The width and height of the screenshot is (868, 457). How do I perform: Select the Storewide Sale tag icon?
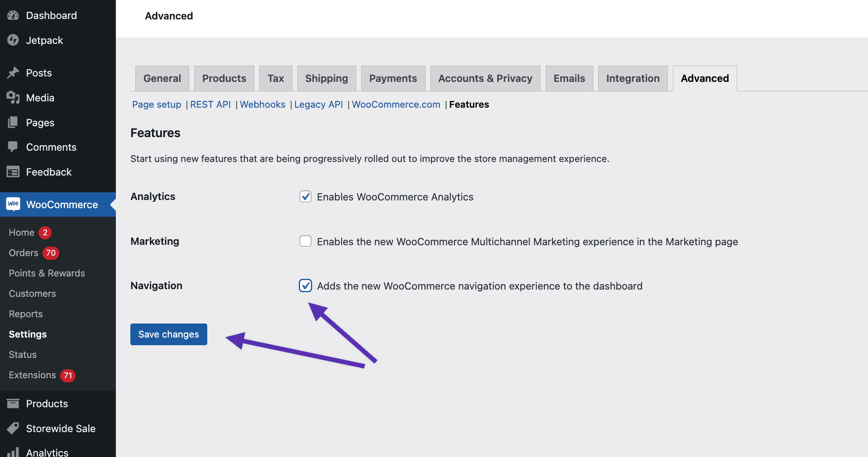click(x=13, y=428)
